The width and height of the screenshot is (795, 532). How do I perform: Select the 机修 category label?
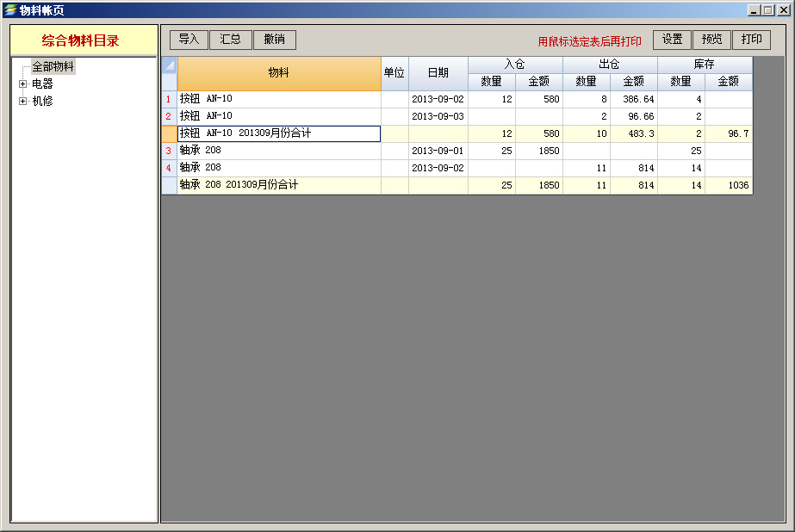point(43,102)
